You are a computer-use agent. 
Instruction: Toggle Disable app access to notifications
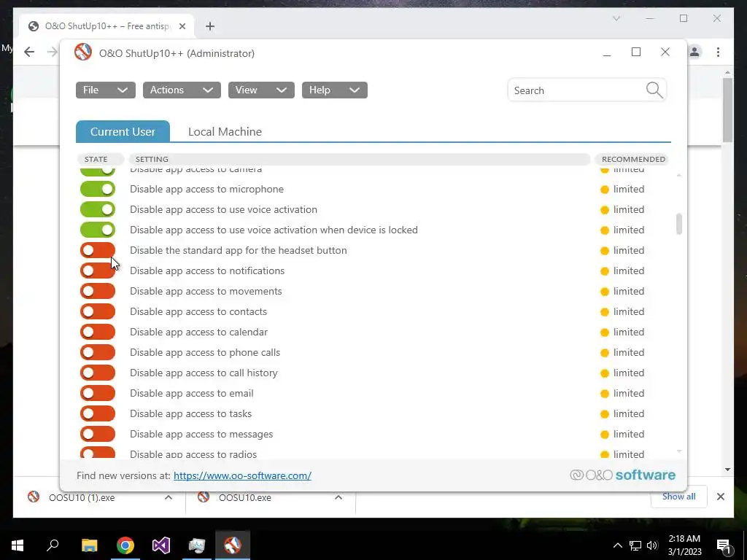(98, 271)
